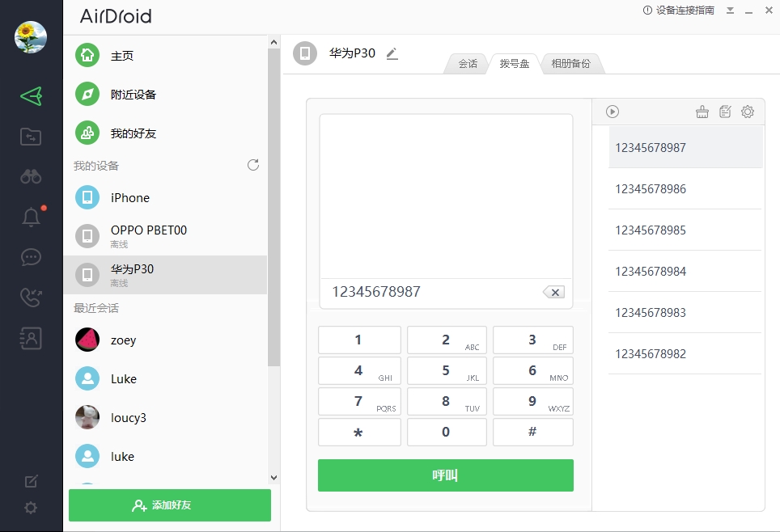The height and width of the screenshot is (532, 780).
Task: Go to 主页 home item
Action: 165,55
